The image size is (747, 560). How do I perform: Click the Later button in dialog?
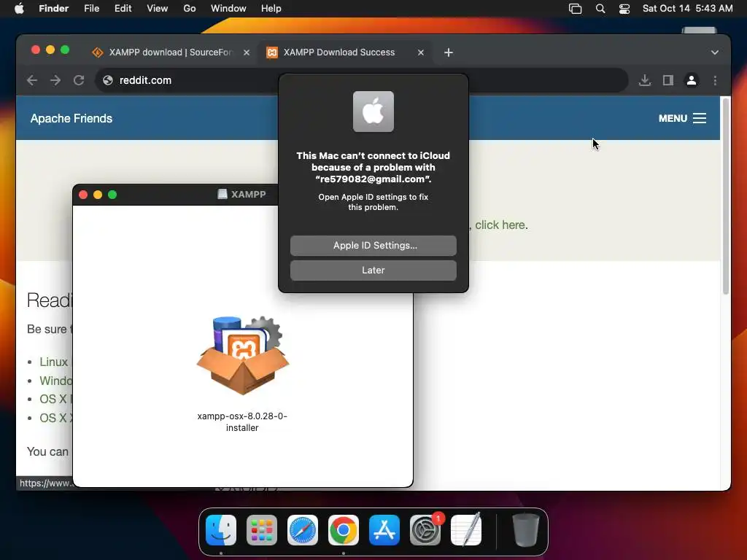tap(373, 271)
